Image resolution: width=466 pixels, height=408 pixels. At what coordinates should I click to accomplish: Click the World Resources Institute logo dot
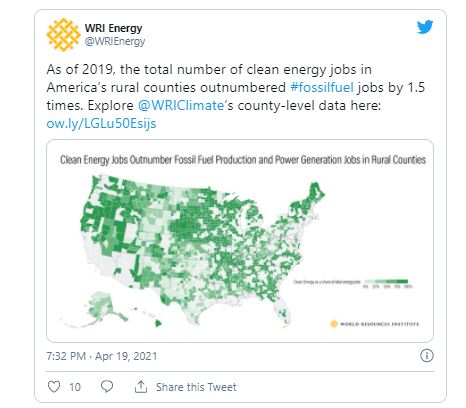point(334,324)
